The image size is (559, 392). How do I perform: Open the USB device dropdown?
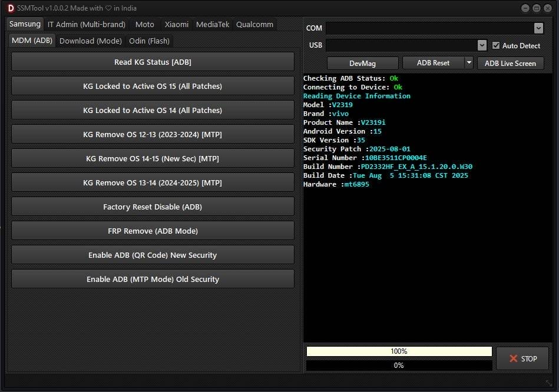click(482, 45)
